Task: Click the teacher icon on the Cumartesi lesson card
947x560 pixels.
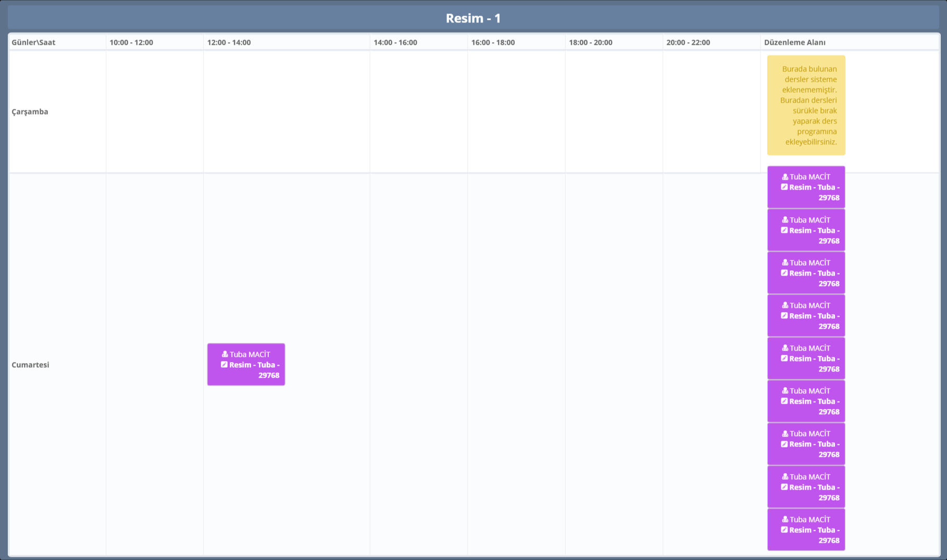Action: tap(225, 354)
